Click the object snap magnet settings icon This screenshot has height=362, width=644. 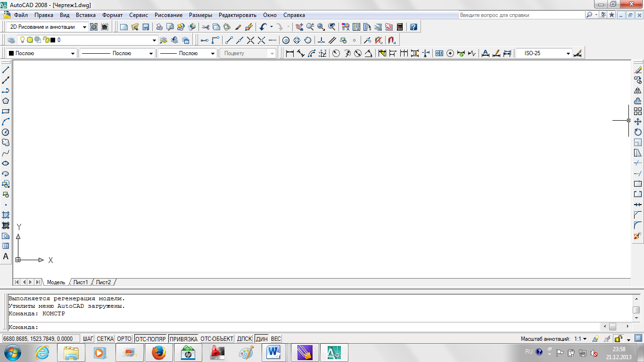(391, 40)
